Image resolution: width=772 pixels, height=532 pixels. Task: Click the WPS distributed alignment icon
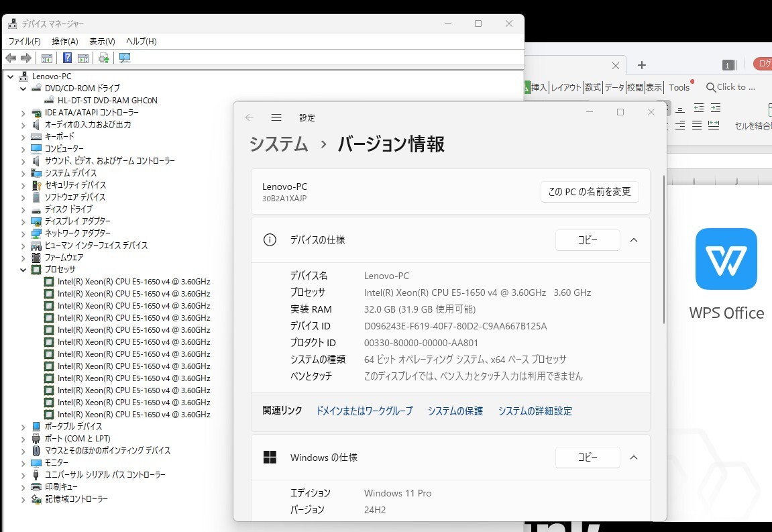point(714,125)
